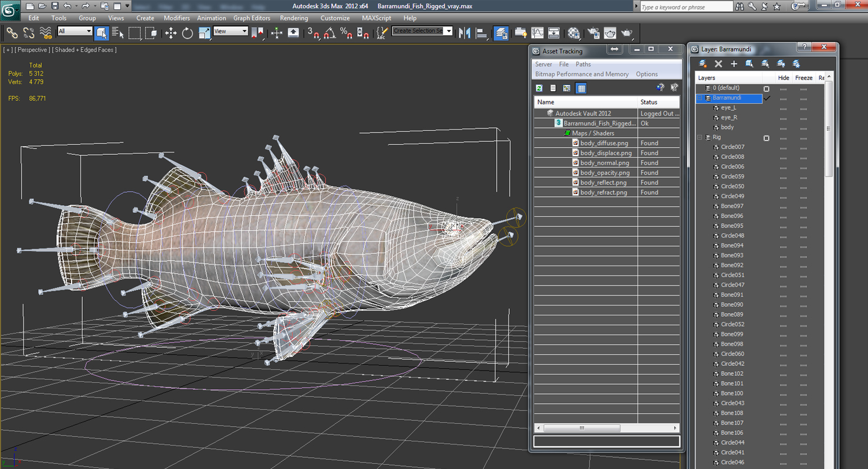Open Curve Editor from toolbar
The width and height of the screenshot is (868, 469).
click(x=537, y=33)
